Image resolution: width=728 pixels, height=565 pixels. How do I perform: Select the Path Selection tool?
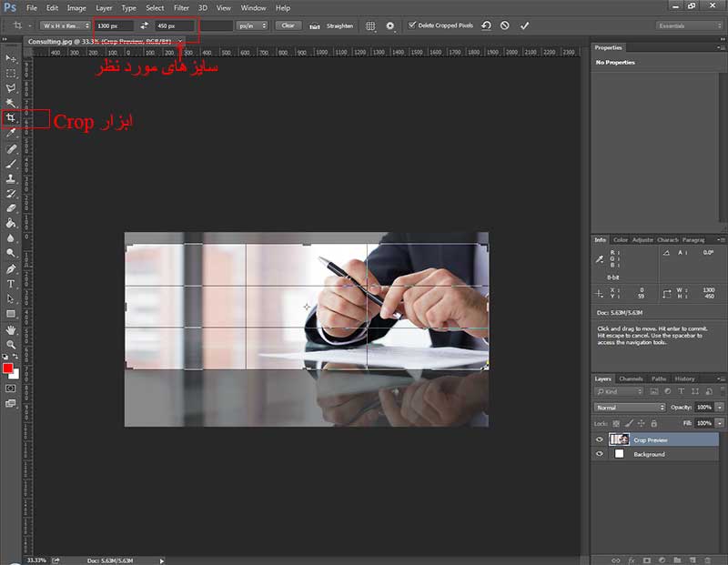click(11, 298)
